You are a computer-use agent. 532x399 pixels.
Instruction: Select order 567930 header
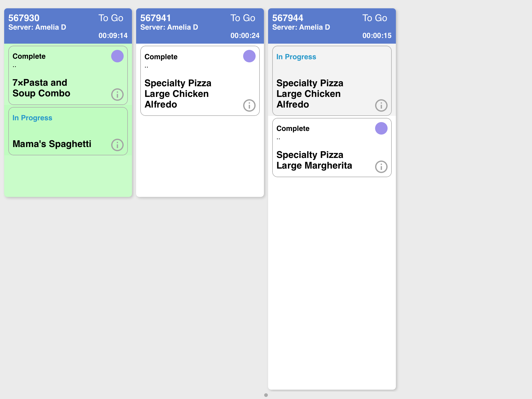68,26
